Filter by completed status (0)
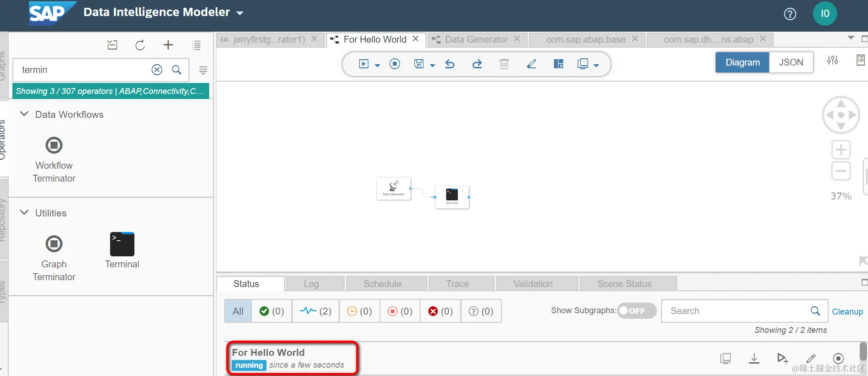The image size is (868, 376). pyautogui.click(x=272, y=311)
